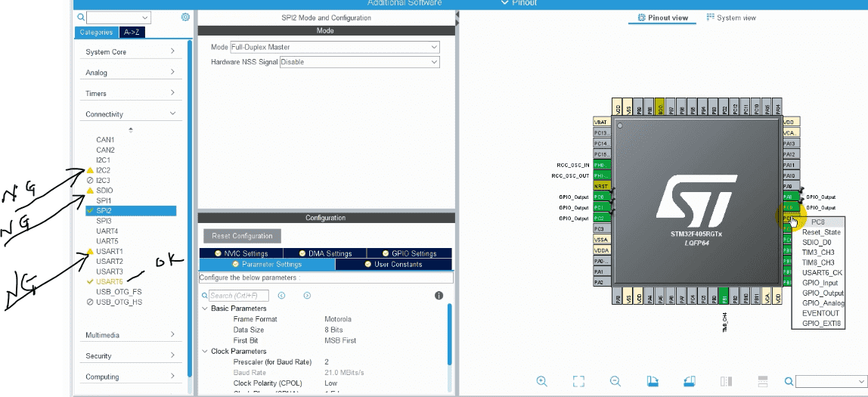Collapse the Basic Parameters group
The image size is (868, 397).
(x=205, y=309)
